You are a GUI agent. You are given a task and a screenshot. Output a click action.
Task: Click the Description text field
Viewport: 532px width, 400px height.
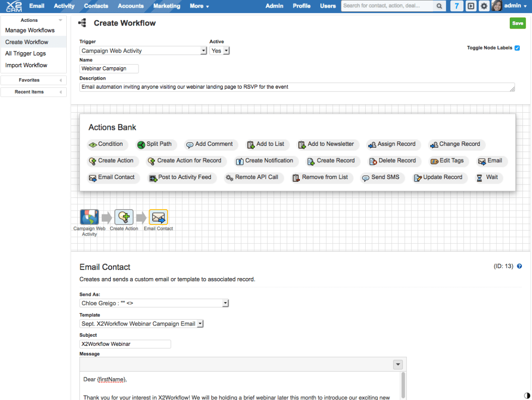coord(297,87)
